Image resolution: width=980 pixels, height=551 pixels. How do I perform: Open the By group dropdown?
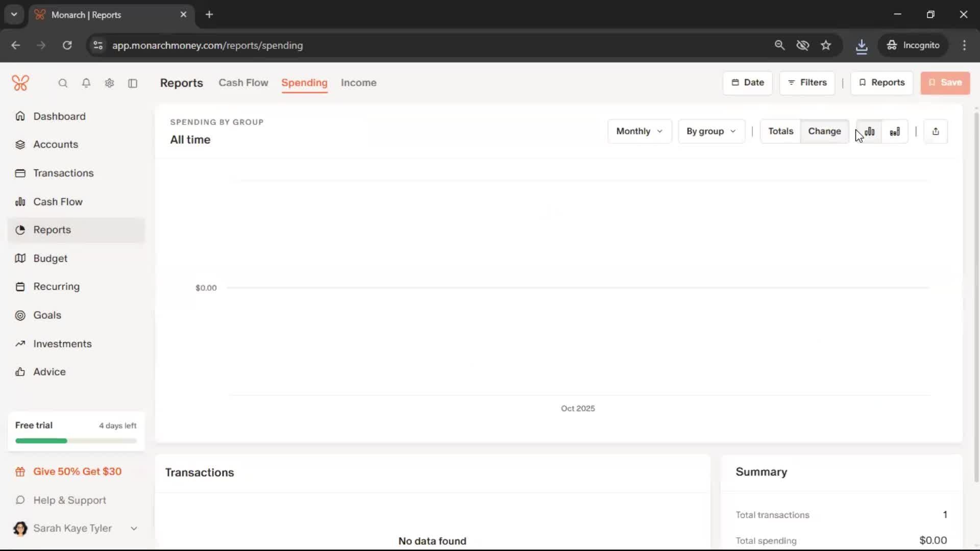(711, 131)
